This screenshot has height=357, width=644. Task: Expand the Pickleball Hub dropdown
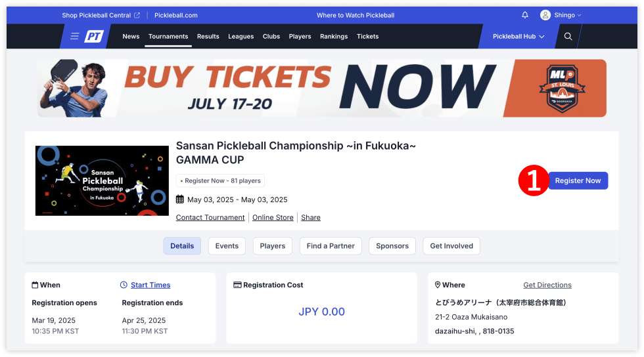(518, 37)
